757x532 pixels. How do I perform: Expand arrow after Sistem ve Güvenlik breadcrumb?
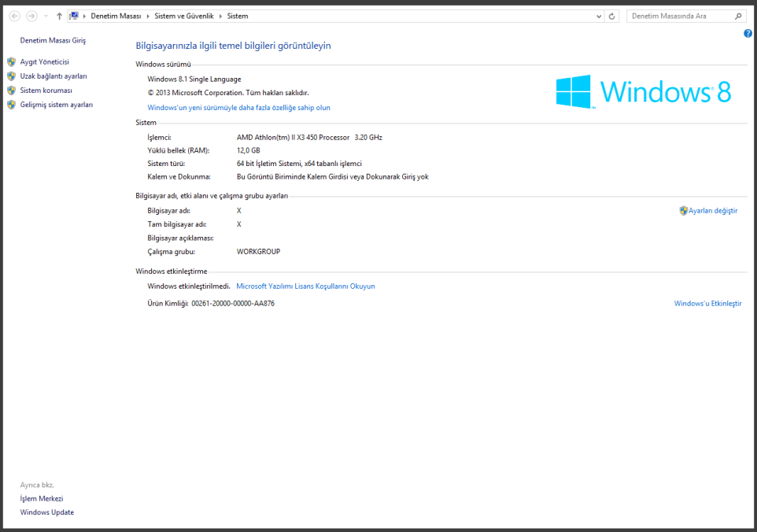point(220,17)
